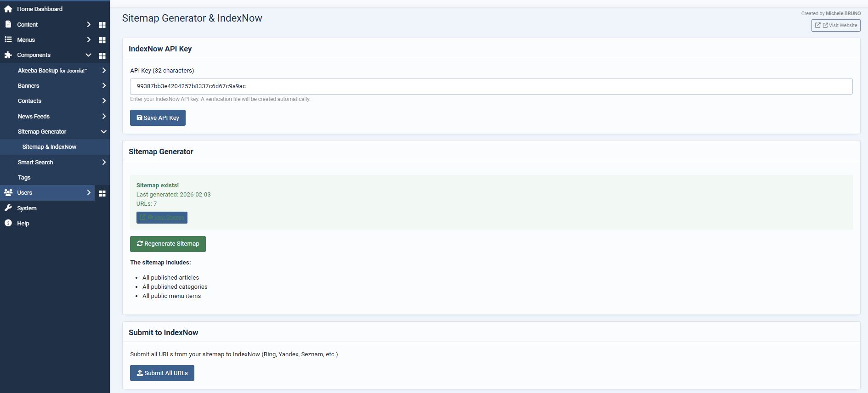The height and width of the screenshot is (393, 868).
Task: Click the Submit All URLs button
Action: coord(162,373)
